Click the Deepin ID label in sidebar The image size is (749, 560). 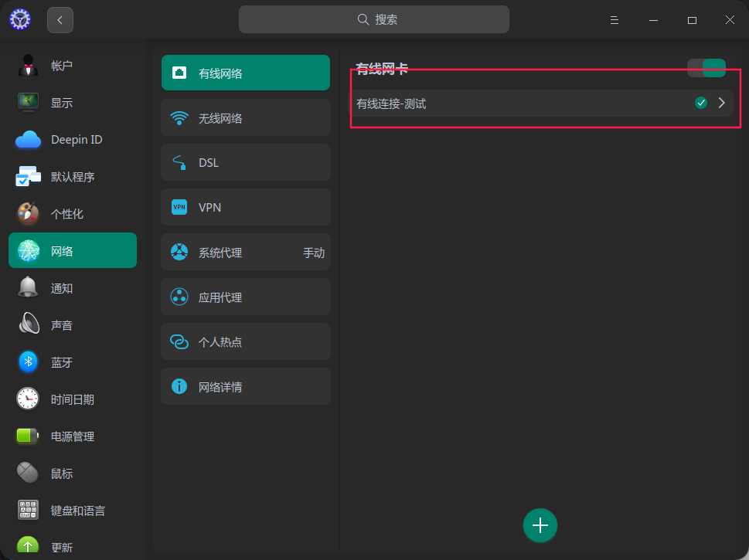coord(77,140)
